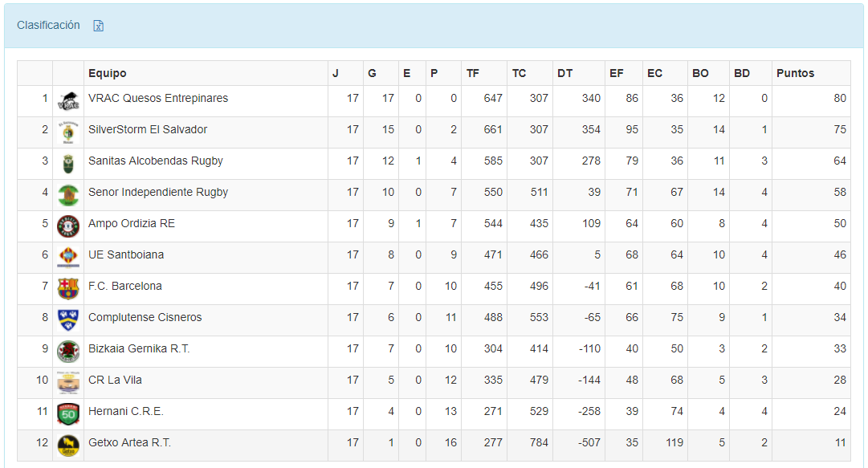Open the VRAC Quesos Entrepinares team name
The height and width of the screenshot is (468, 868).
coord(158,98)
